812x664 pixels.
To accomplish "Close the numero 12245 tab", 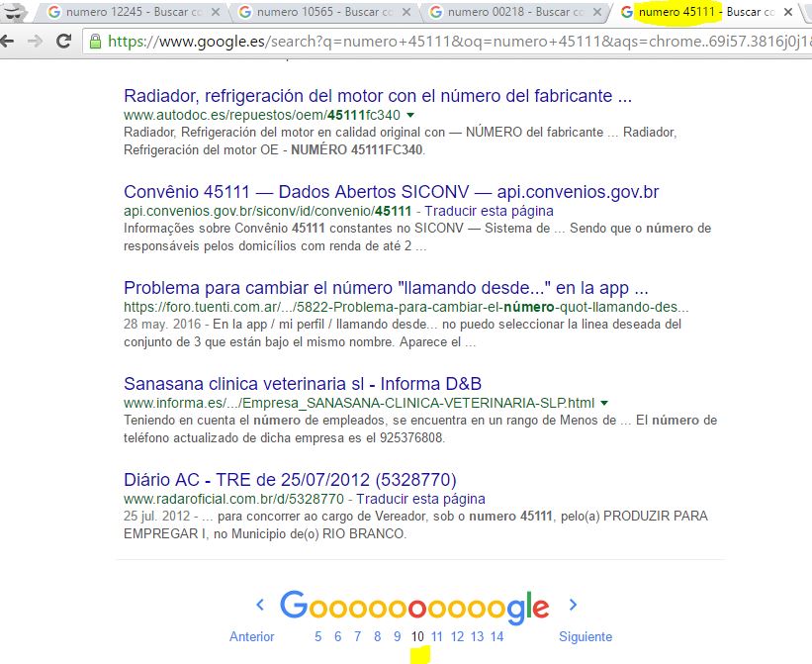I will (x=216, y=12).
